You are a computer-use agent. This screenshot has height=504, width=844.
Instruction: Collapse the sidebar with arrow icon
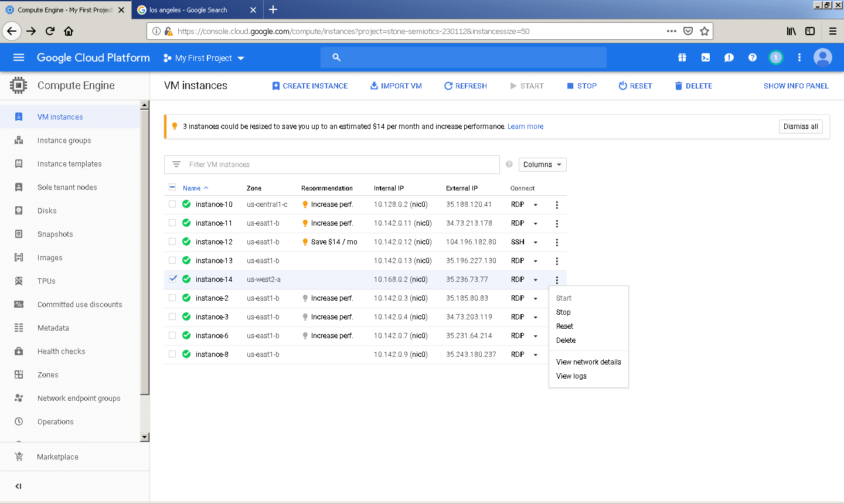[x=18, y=486]
